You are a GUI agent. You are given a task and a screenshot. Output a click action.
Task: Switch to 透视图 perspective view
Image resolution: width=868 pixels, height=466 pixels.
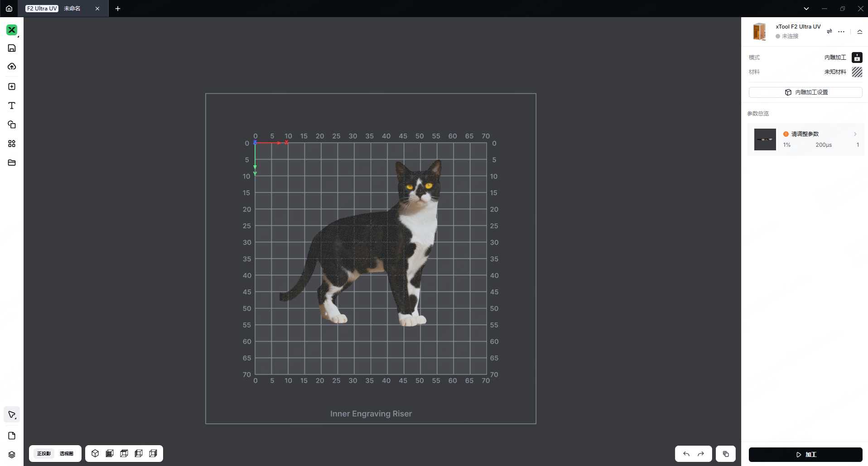67,453
